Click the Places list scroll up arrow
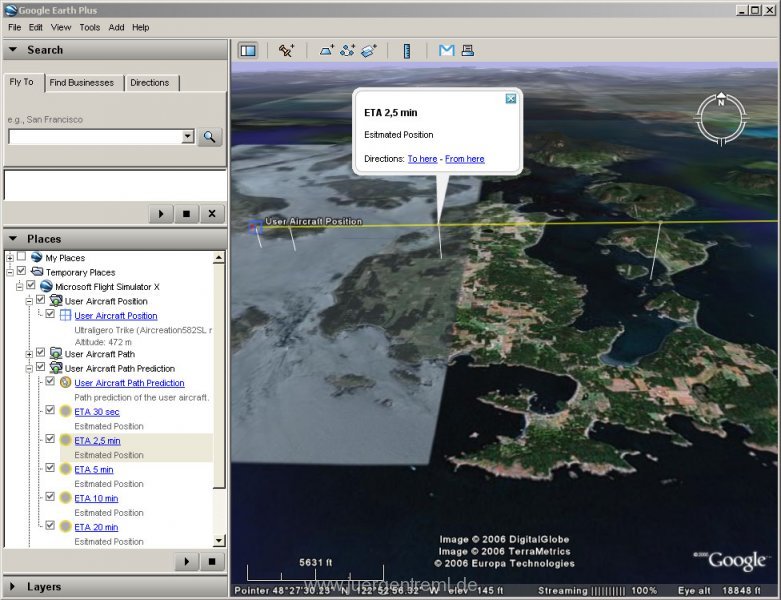The height and width of the screenshot is (600, 781). [x=219, y=257]
